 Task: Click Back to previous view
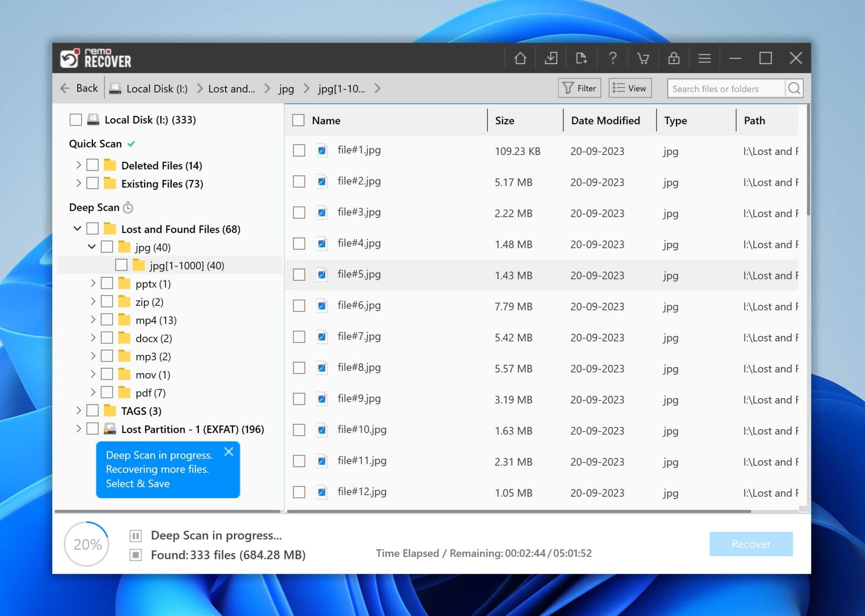point(79,88)
